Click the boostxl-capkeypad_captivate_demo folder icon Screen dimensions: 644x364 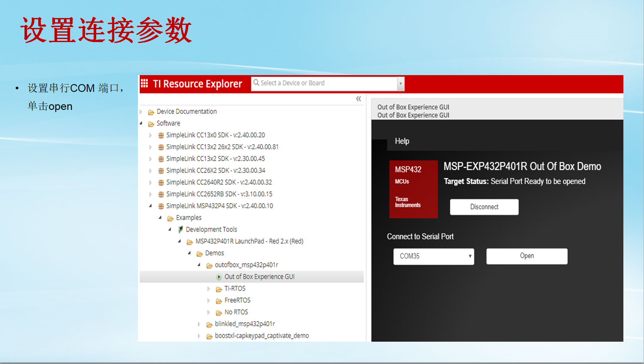(210, 336)
